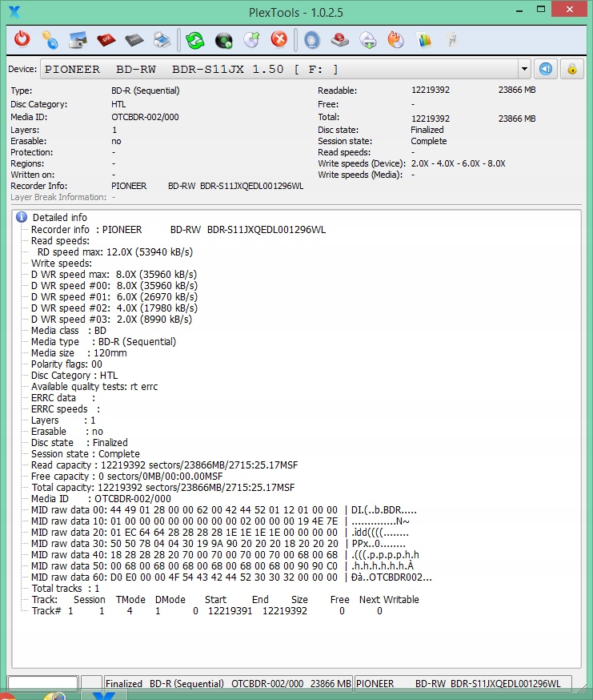Click the 'Free capacity' tree row
Screen dimensions: 593x700
[126, 477]
